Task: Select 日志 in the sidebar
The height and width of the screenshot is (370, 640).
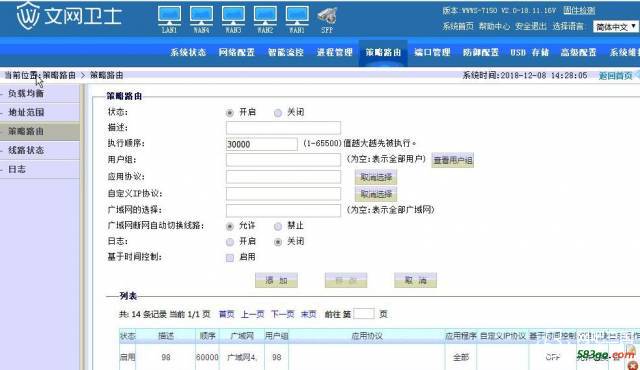Action: coord(40,169)
